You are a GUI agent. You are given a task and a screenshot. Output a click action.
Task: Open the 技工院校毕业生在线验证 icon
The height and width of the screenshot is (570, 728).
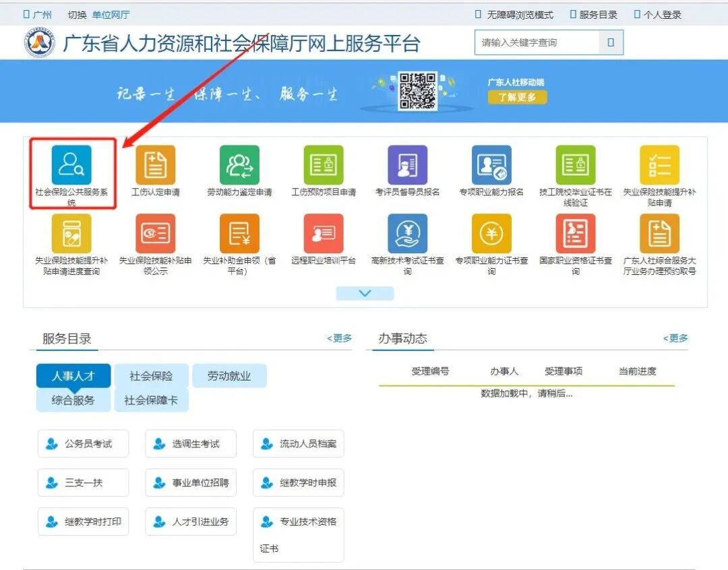pos(575,165)
